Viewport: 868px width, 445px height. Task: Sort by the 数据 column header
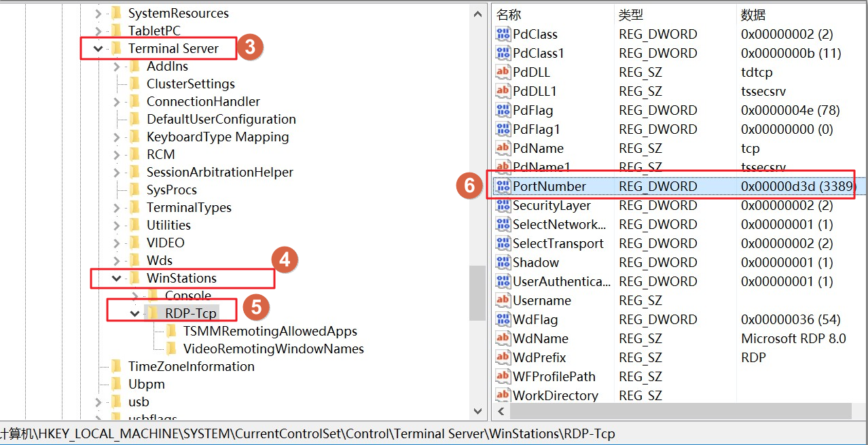click(x=753, y=14)
